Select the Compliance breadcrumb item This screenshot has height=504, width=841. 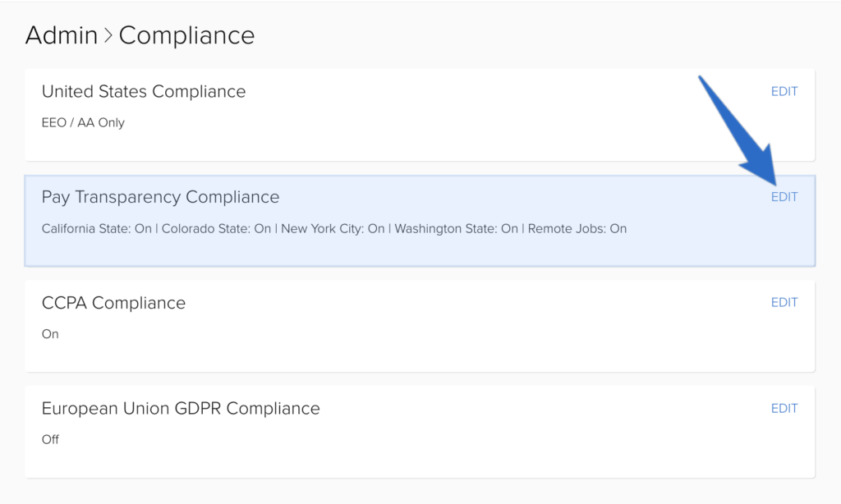coord(186,34)
